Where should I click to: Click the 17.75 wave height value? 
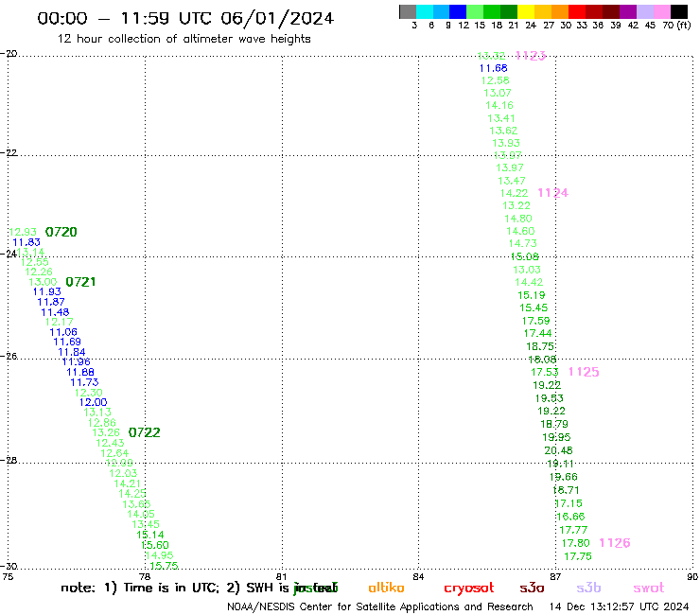click(x=578, y=556)
